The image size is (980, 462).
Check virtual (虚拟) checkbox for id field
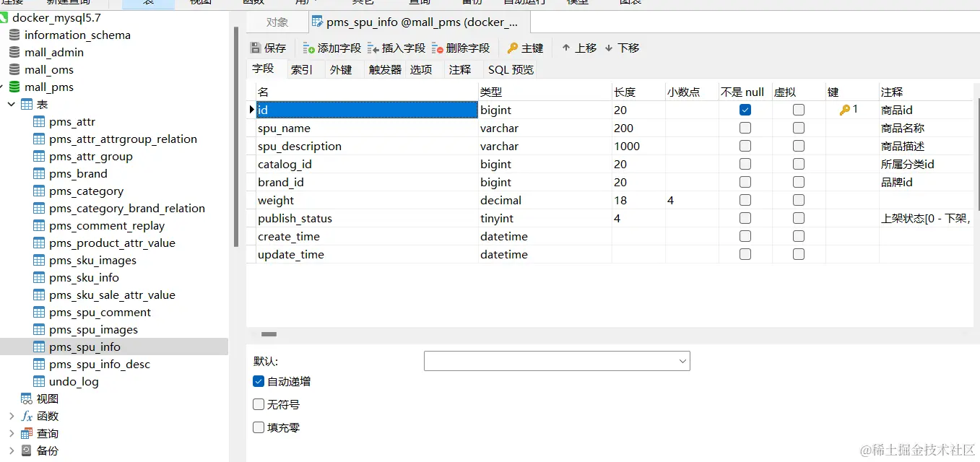pyautogui.click(x=799, y=110)
